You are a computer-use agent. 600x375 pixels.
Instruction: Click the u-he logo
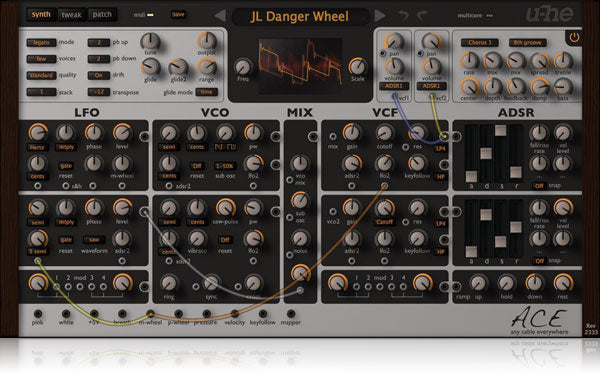(550, 15)
